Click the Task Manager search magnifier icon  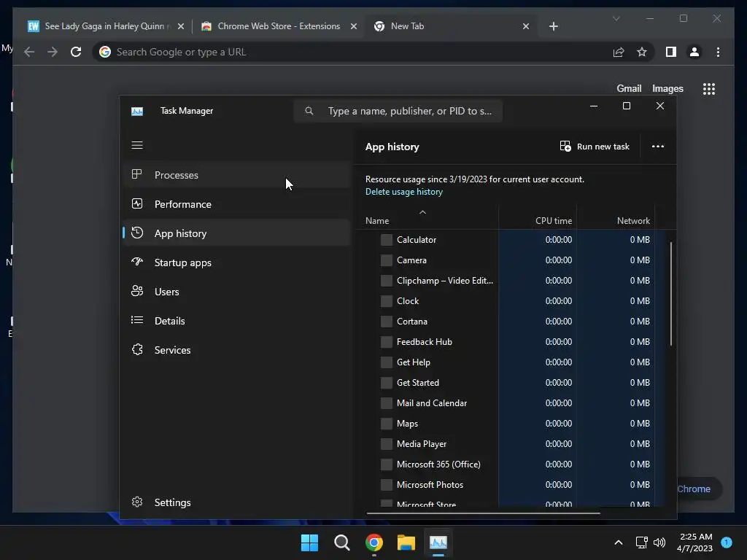[309, 111]
